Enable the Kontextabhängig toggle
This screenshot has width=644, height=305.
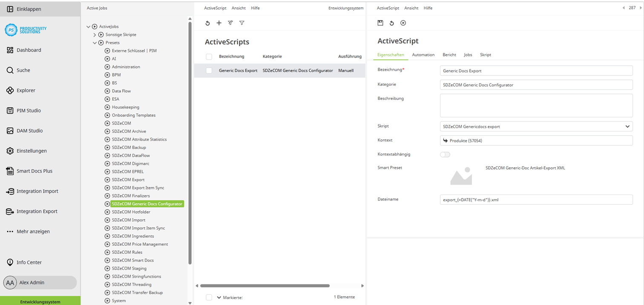click(x=445, y=154)
